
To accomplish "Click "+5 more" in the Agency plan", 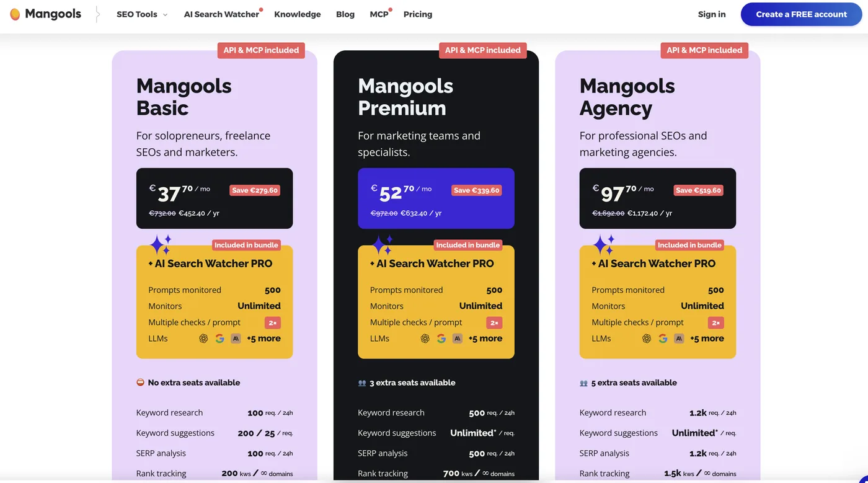I will (707, 339).
